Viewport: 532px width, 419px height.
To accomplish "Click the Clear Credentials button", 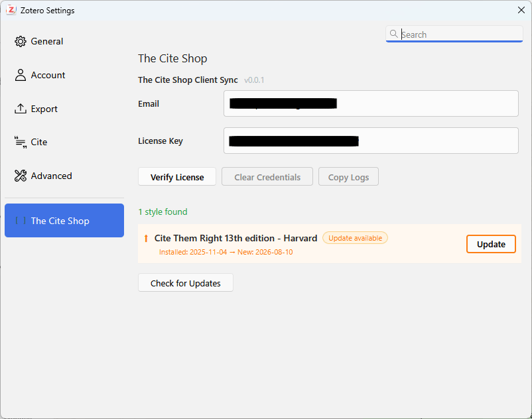I will click(267, 176).
